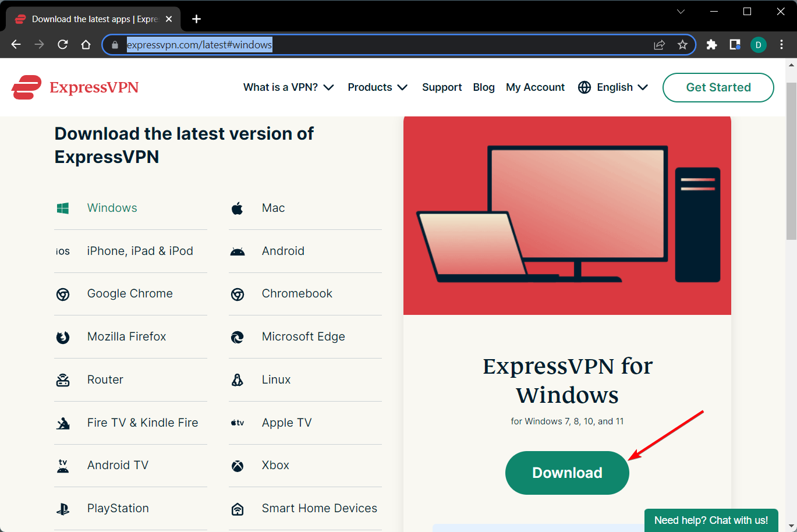Select the Windows platform icon

tap(63, 207)
